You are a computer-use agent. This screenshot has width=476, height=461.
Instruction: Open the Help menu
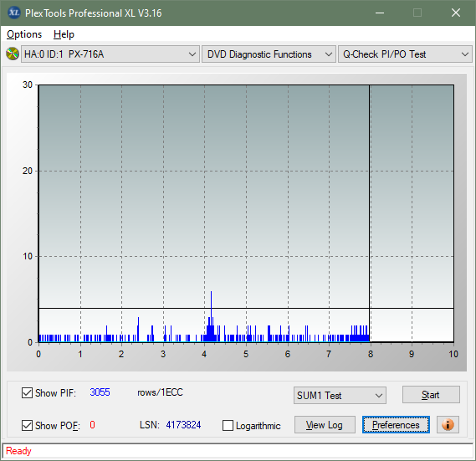(64, 34)
